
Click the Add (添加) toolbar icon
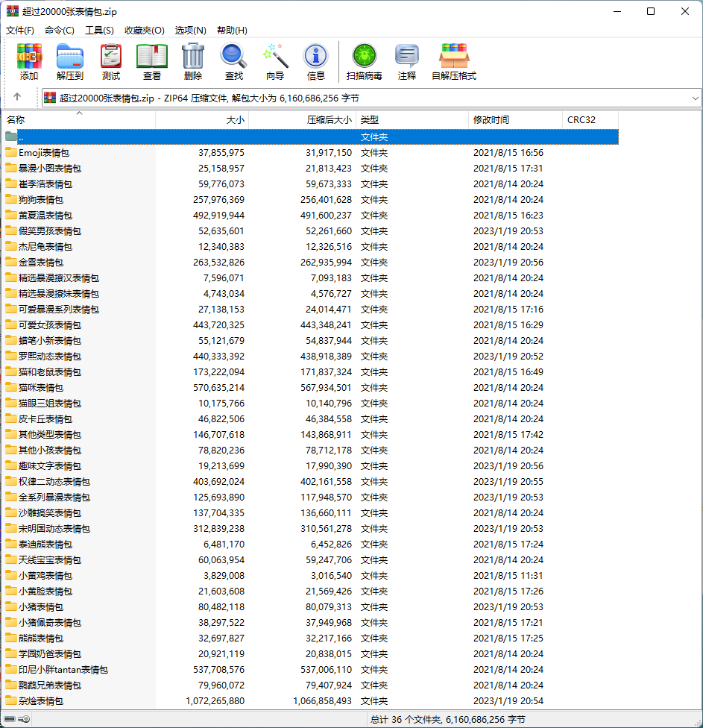(29, 62)
